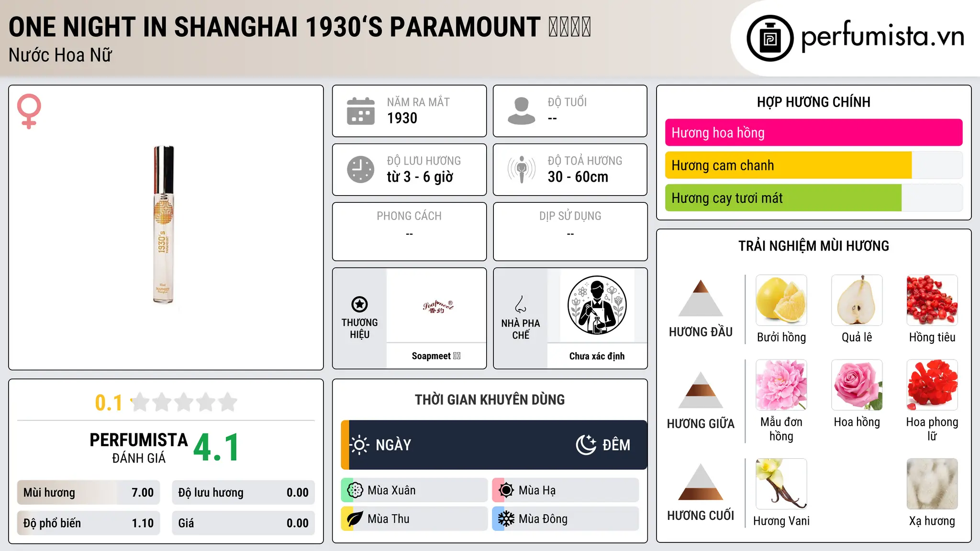Click the Thời gian khuyên dùng heading
Viewport: 980px width, 551px height.
490,399
